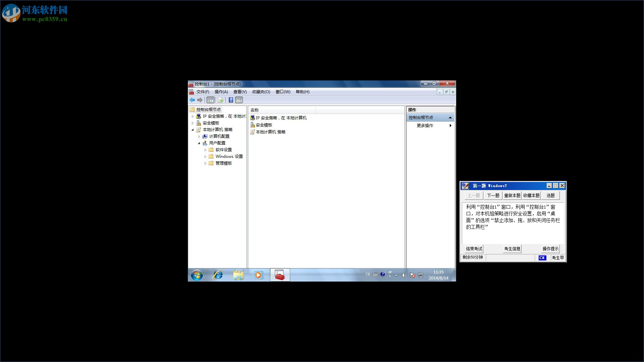Screen dimensions: 644x362
Task: Click the Export List toolbar icon
Action: click(x=220, y=100)
